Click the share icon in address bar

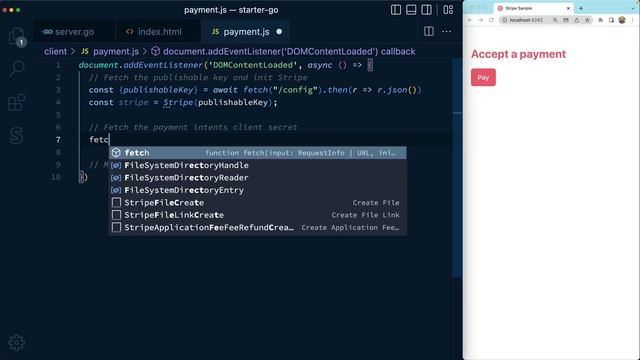pos(577,20)
